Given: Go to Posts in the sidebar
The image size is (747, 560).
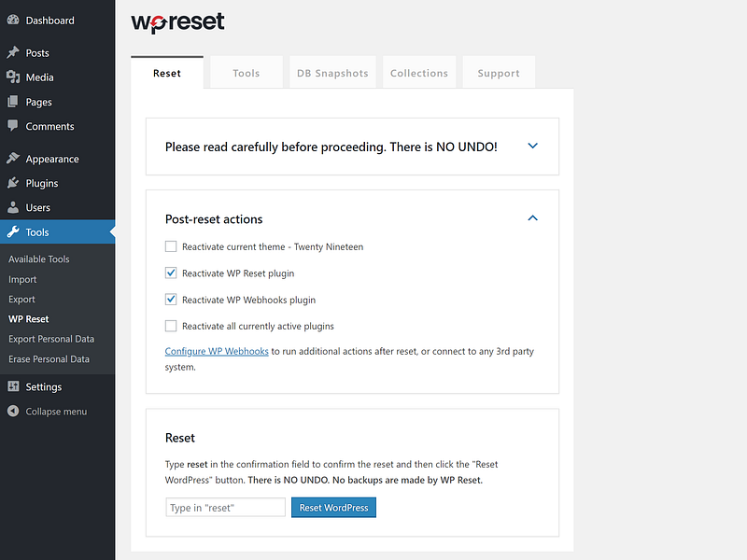Looking at the screenshot, I should [x=57, y=52].
